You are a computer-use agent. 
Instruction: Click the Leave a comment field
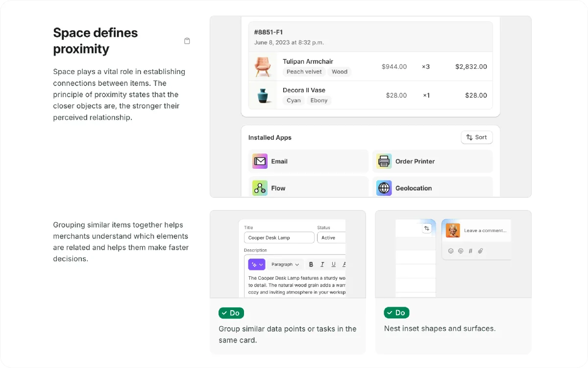(x=485, y=231)
